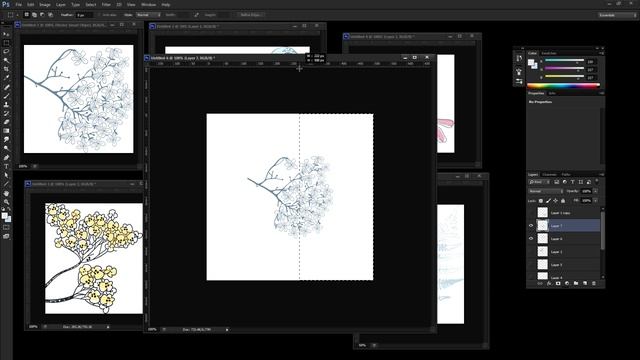Add a new adjustment layer icon

click(x=567, y=283)
